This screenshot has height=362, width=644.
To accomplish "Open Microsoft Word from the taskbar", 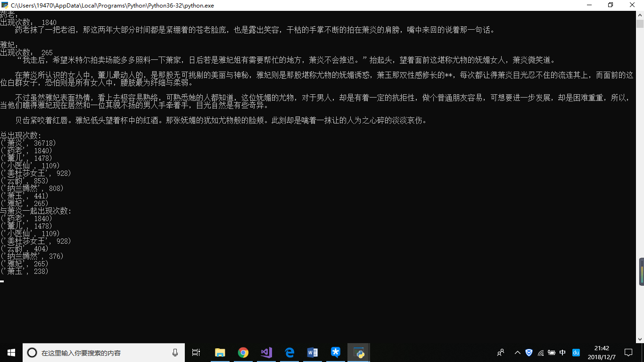I will 312,352.
